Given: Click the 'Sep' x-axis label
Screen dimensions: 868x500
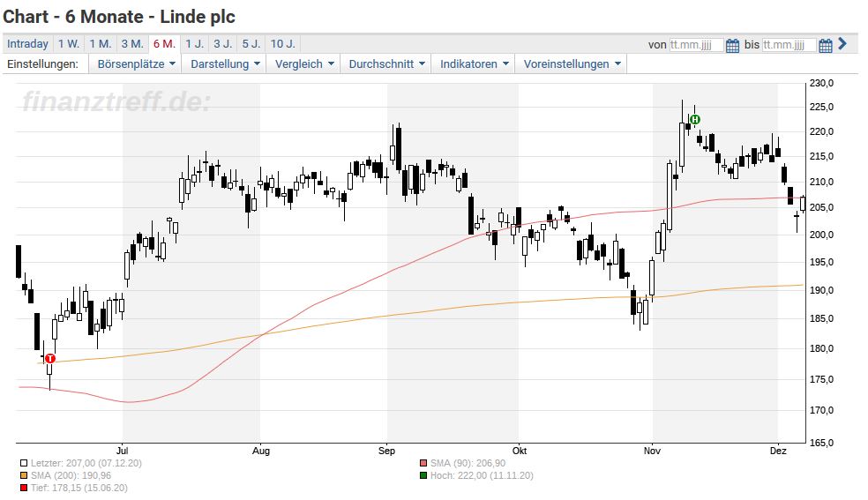Looking at the screenshot, I should pyautogui.click(x=387, y=451).
